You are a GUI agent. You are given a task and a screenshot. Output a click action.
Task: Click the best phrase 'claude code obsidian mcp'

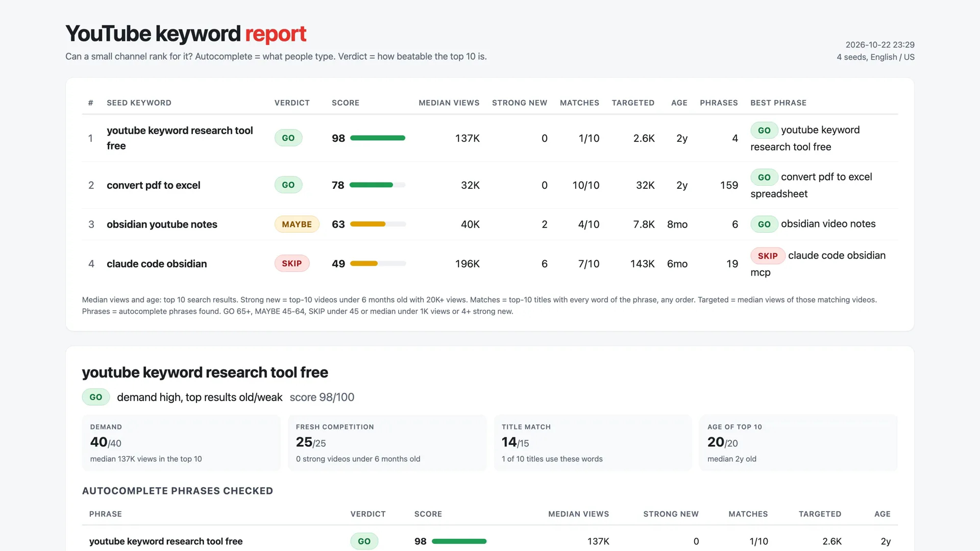point(818,264)
